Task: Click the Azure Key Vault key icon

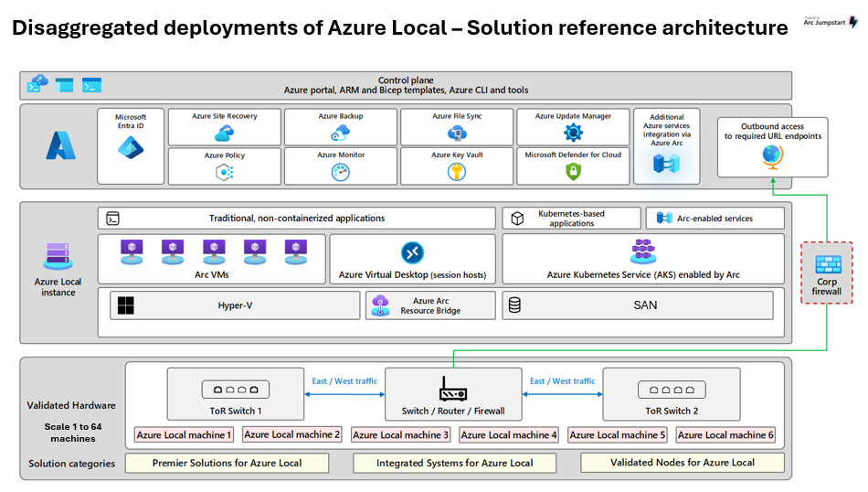Action: pyautogui.click(x=457, y=172)
